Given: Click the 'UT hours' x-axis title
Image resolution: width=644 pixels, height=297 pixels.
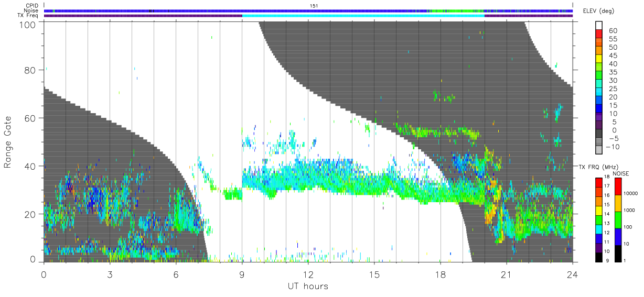Looking at the screenshot, I should tap(308, 286).
